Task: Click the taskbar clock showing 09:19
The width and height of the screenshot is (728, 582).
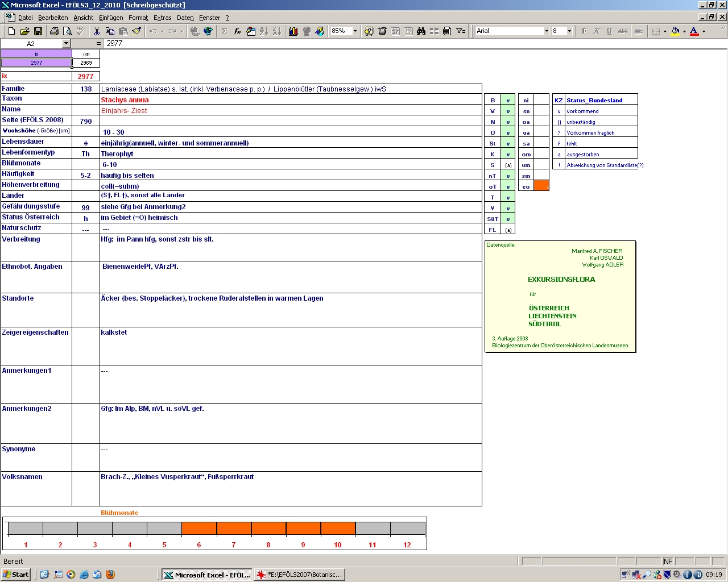Action: click(714, 575)
